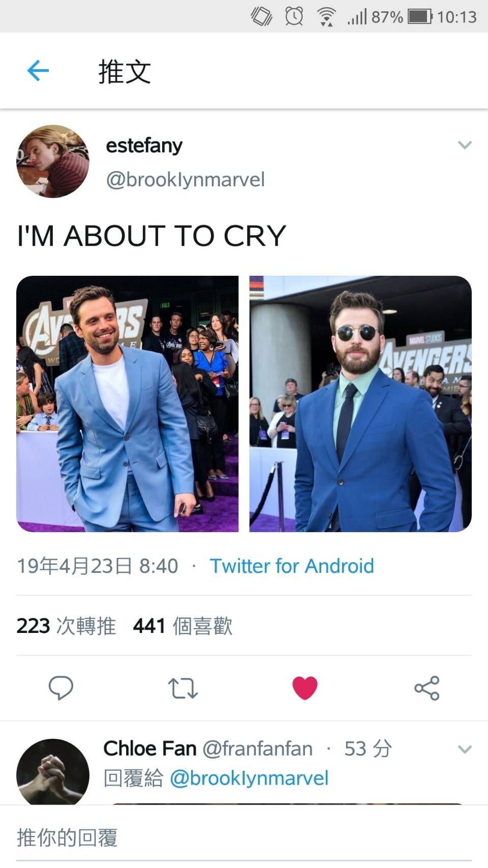488x868 pixels.
Task: Retweet using the retweet arrows icon
Action: coord(182,688)
